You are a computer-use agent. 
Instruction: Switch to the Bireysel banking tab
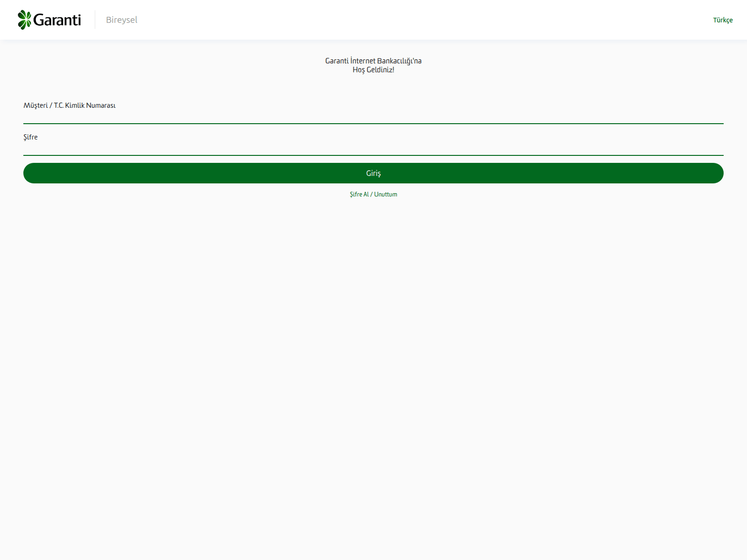pyautogui.click(x=121, y=20)
